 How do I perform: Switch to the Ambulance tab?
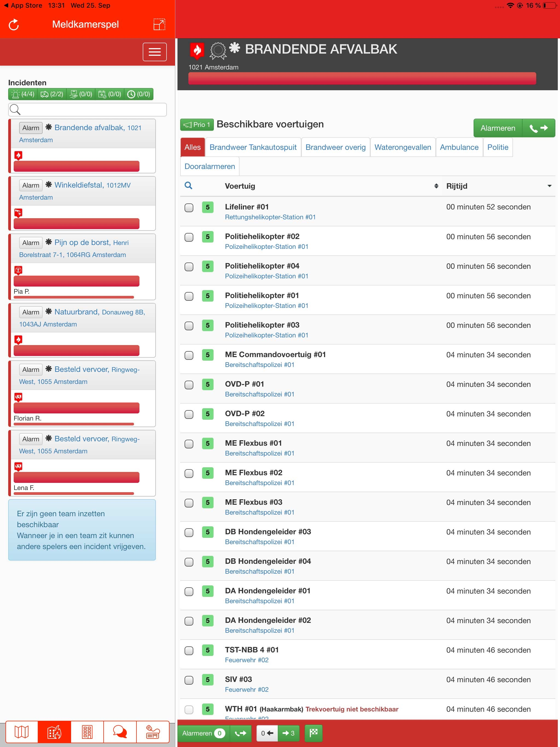point(459,147)
